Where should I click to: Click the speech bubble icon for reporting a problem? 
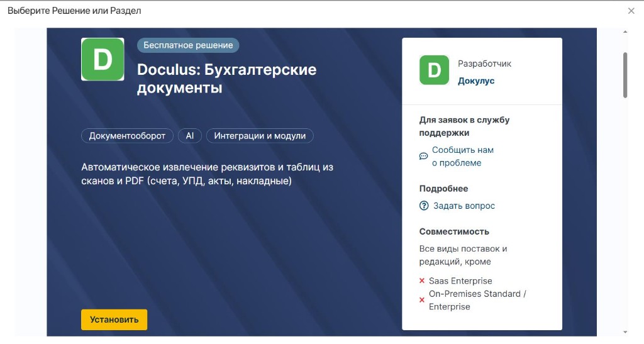click(x=423, y=157)
